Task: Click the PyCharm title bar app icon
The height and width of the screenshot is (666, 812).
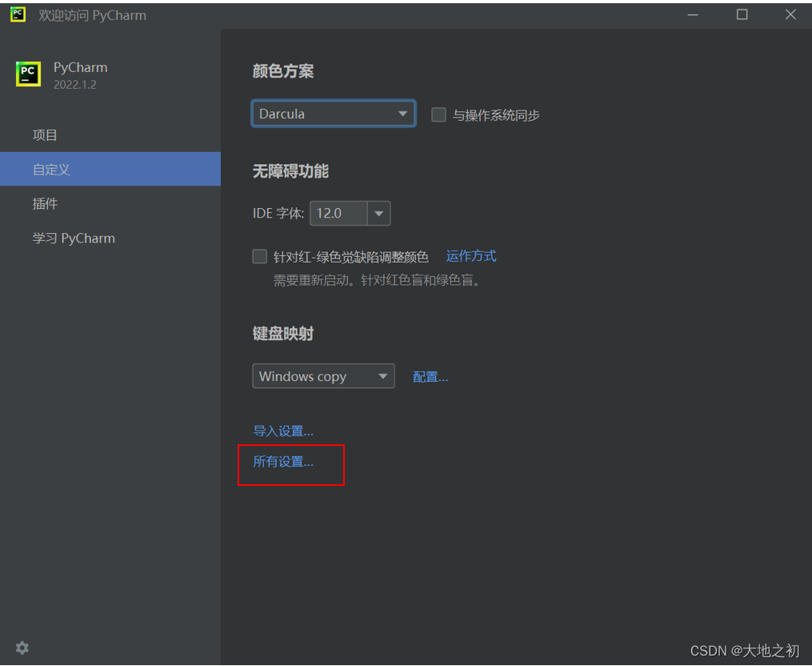Action: (18, 14)
